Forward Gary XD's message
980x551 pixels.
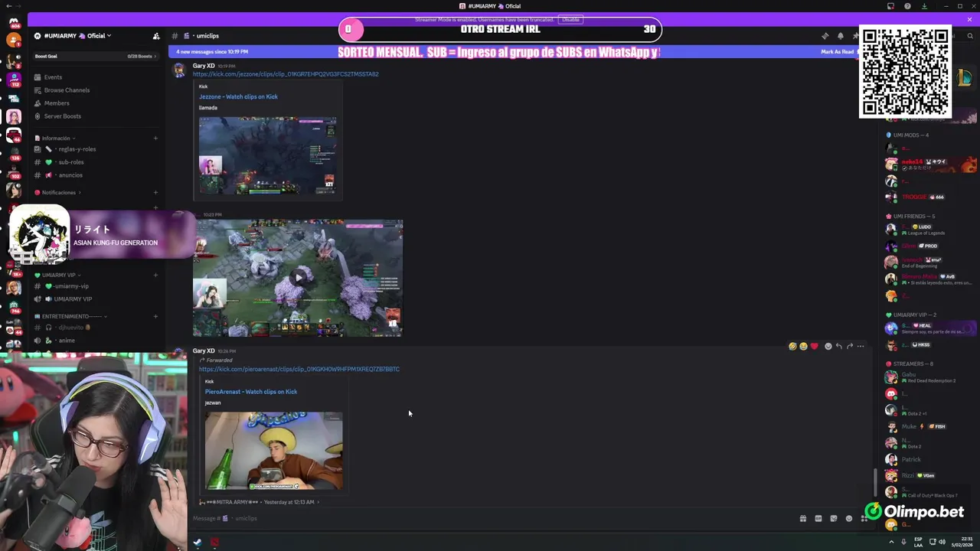coord(850,347)
